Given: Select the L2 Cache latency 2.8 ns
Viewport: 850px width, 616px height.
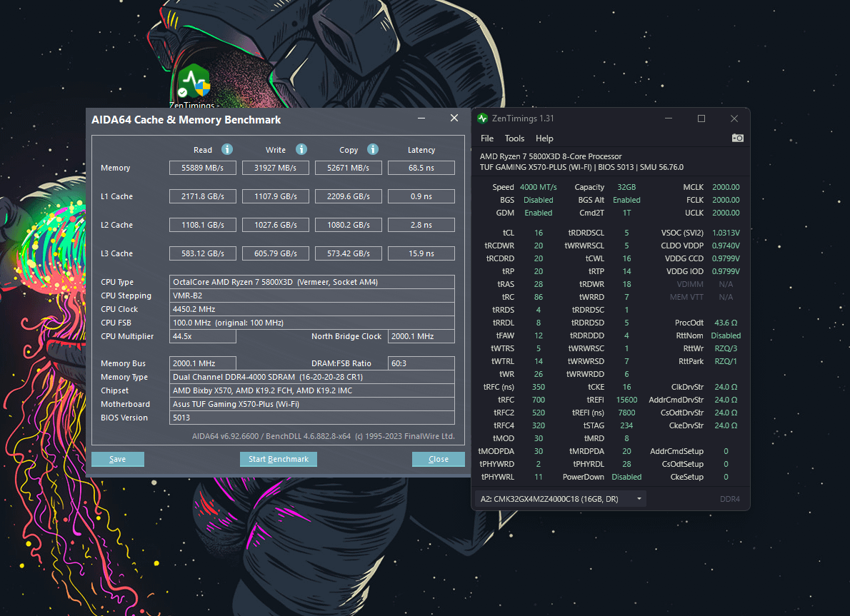Looking at the screenshot, I should [421, 225].
